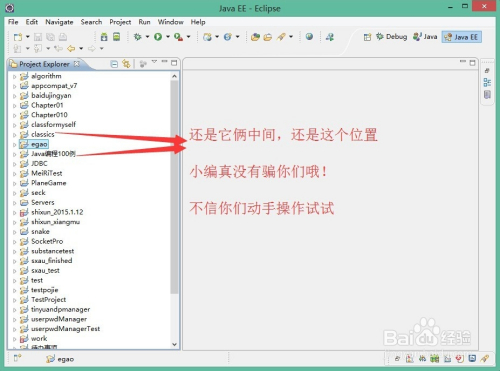Open the External Tools dropdown arrow

[x=188, y=37]
